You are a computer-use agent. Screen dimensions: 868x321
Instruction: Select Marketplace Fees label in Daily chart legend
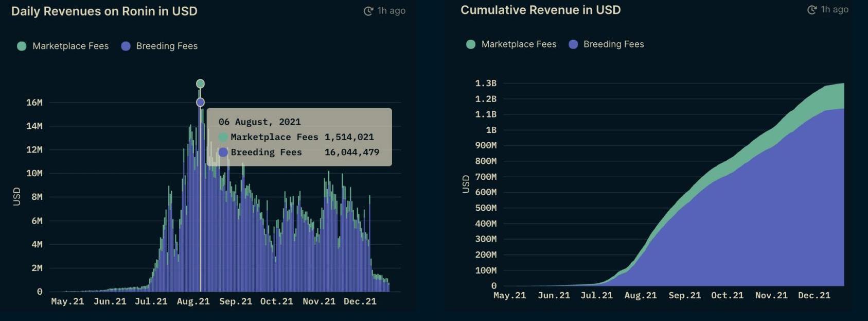[x=70, y=46]
